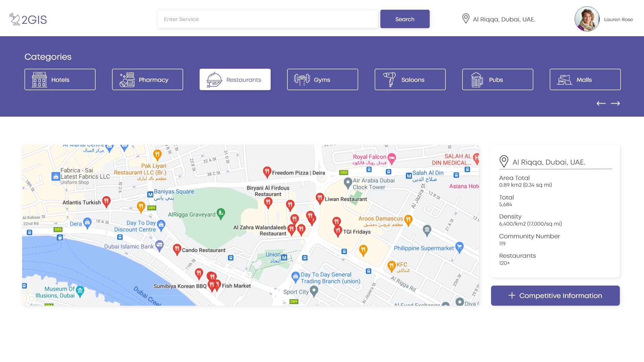Click Salah Al Din metro icon

pos(409,176)
